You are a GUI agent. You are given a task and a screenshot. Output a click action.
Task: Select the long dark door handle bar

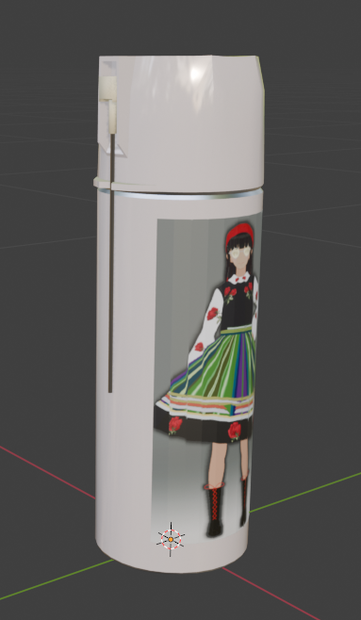coord(112,263)
